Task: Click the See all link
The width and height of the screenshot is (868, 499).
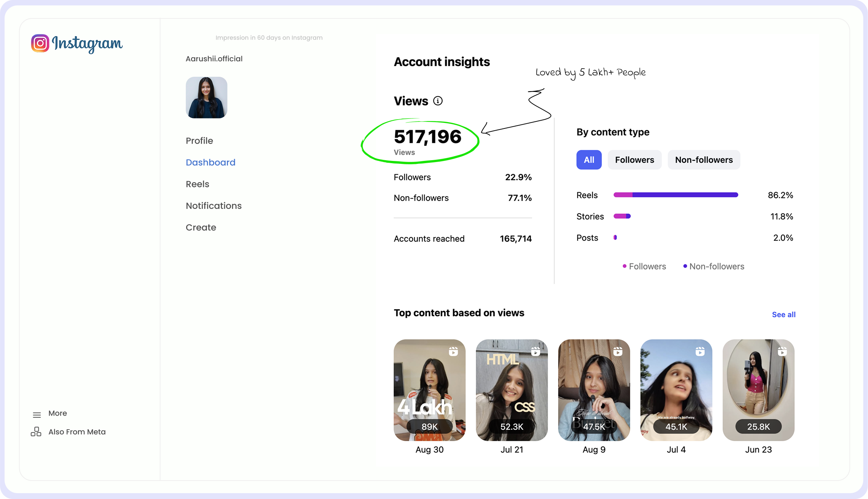Action: point(783,314)
